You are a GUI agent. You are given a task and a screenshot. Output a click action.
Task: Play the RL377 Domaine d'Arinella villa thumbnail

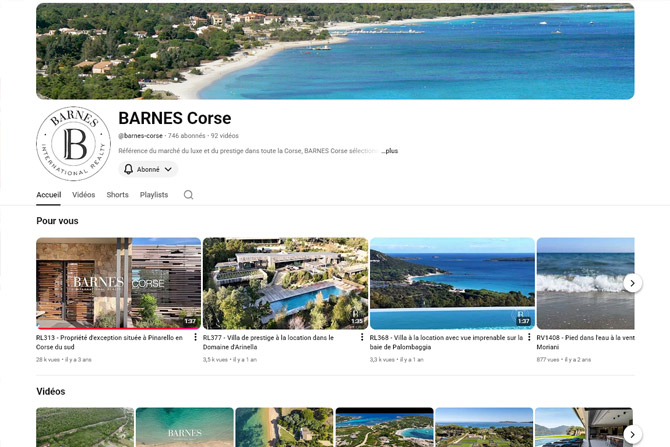pyautogui.click(x=285, y=283)
